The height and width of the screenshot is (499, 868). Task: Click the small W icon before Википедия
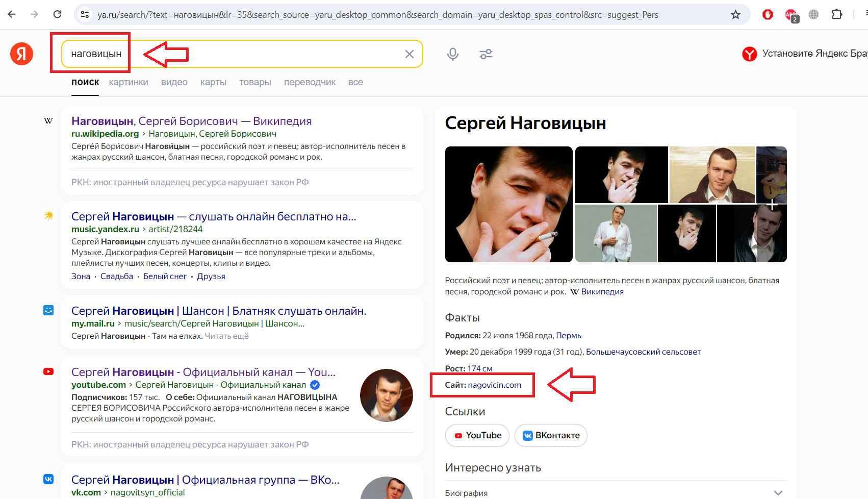click(x=574, y=292)
